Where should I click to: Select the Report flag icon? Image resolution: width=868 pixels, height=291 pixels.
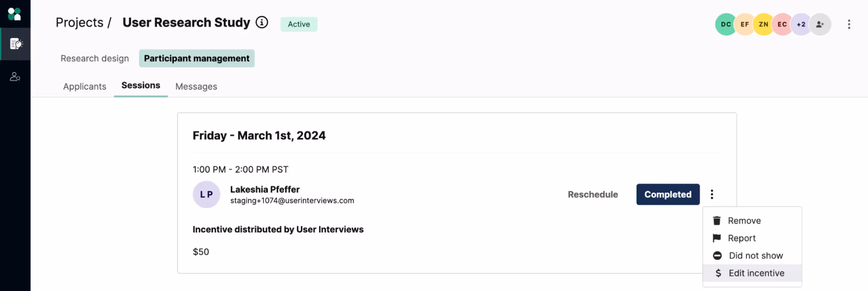point(717,238)
